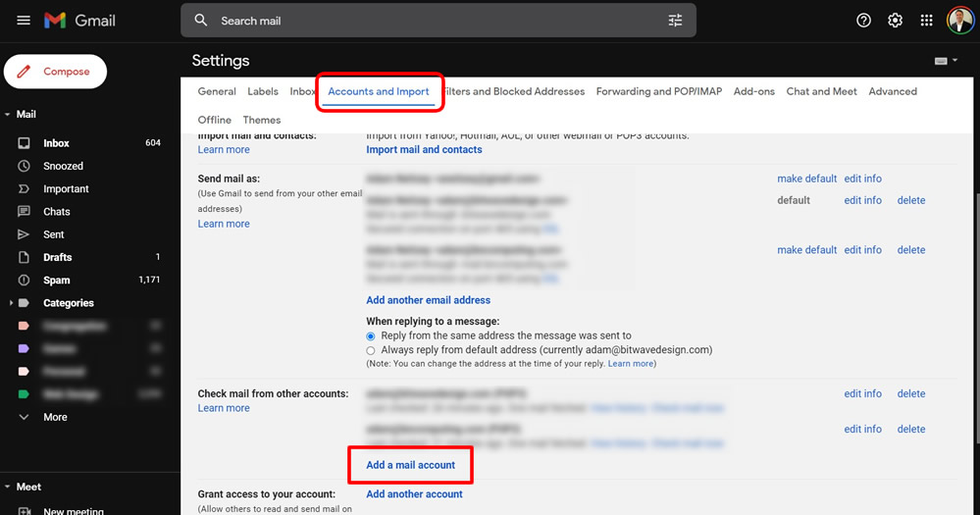The image size is (980, 515).
Task: Expand the Categories arrow
Action: click(11, 303)
